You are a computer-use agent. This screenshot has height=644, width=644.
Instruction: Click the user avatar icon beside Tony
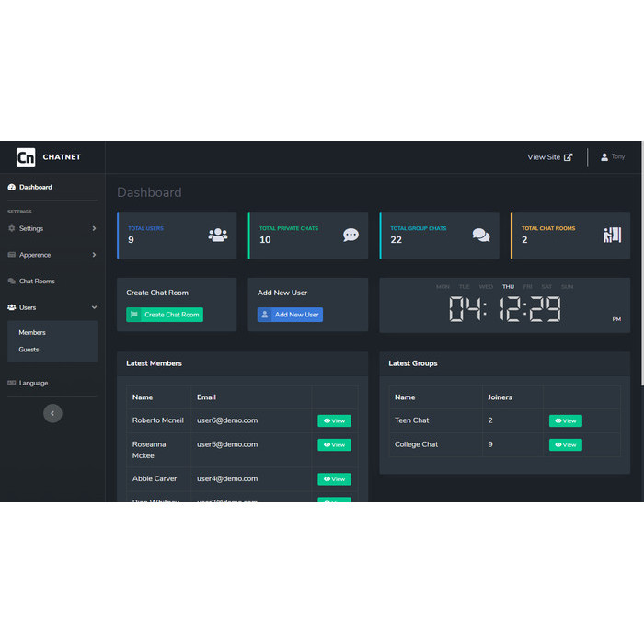pyautogui.click(x=604, y=157)
